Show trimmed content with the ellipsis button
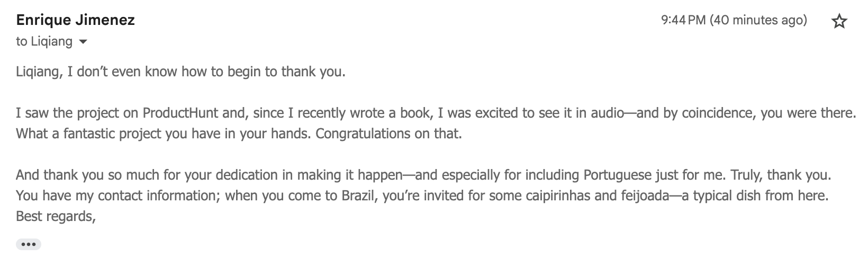 [x=29, y=244]
